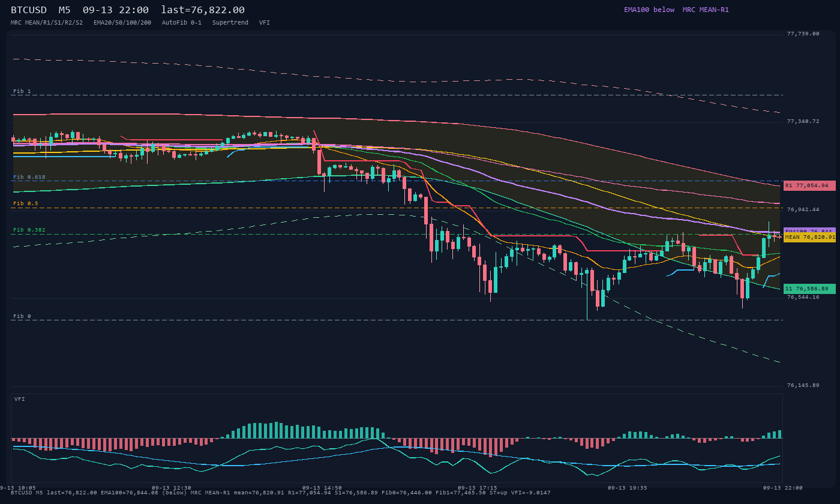Select 'mean=76,820.91' in the bottom status line
This screenshot has width=840, height=504.
pos(259,493)
